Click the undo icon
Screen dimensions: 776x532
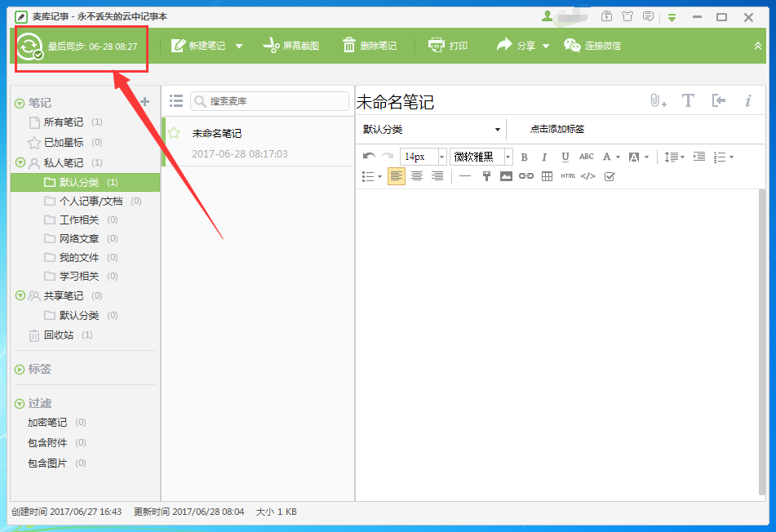point(369,157)
